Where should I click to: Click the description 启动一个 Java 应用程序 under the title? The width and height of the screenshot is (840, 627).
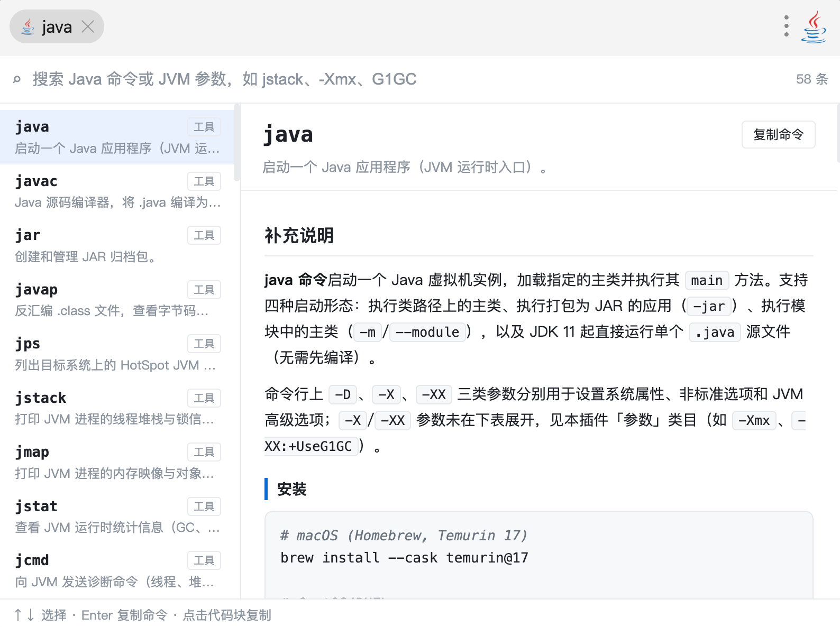coord(405,168)
